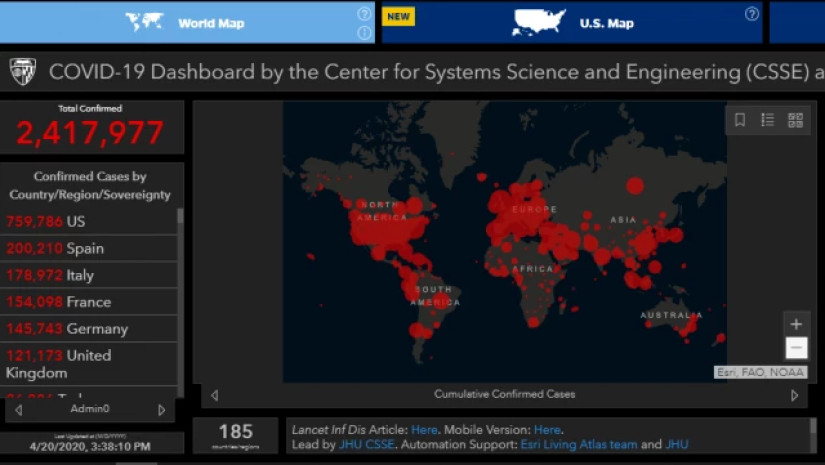
Task: Go to previous map layer arrow
Action: (214, 395)
